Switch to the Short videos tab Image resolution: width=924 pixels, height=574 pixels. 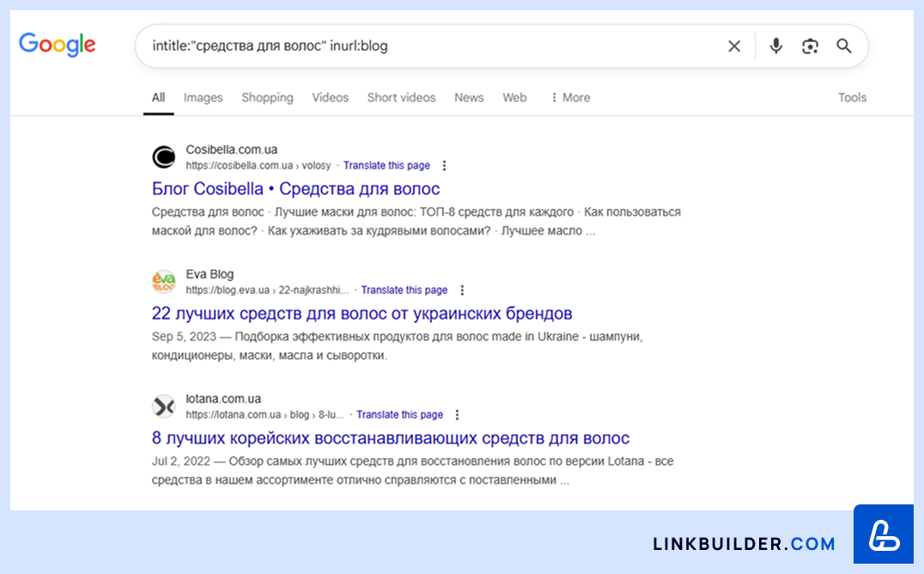(x=401, y=97)
